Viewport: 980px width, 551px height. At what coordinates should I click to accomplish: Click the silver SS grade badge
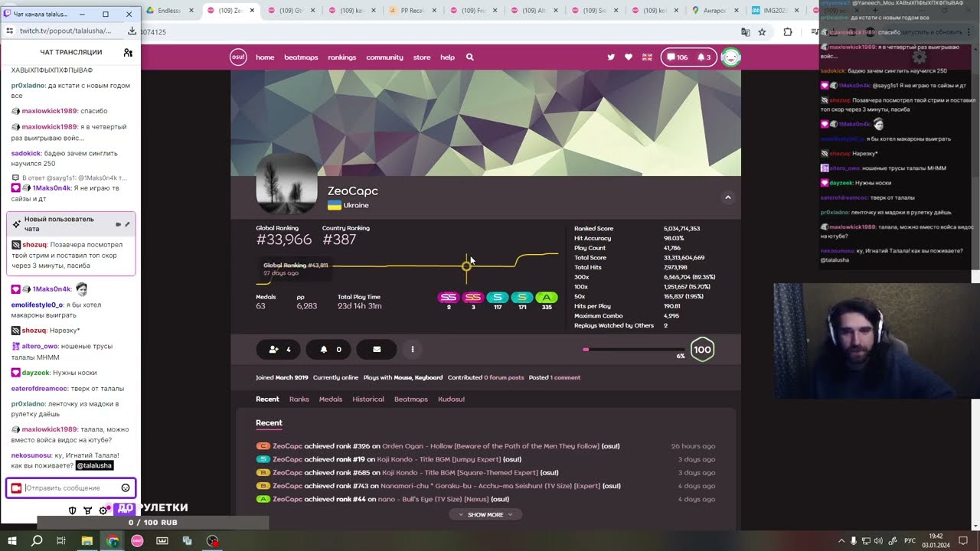[449, 297]
